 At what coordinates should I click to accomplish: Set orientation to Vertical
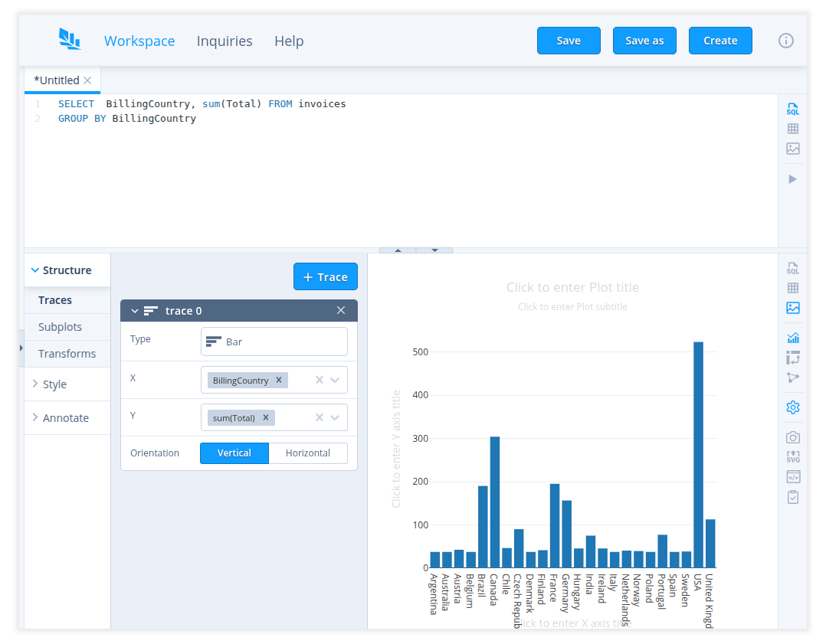(x=234, y=453)
